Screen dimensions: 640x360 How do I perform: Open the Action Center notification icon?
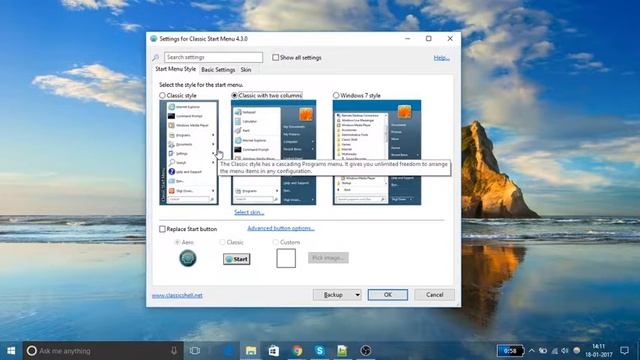[x=624, y=351]
